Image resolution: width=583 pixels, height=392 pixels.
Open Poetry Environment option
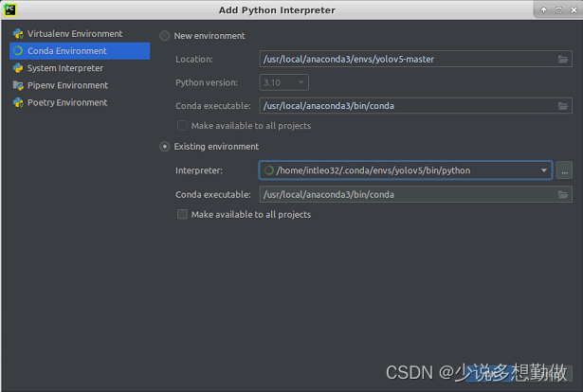(x=80, y=102)
